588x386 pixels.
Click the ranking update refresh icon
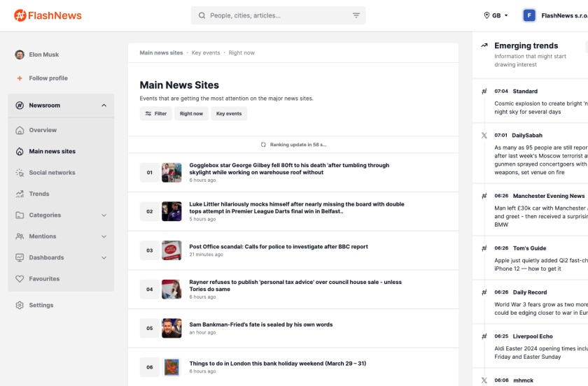pos(263,145)
